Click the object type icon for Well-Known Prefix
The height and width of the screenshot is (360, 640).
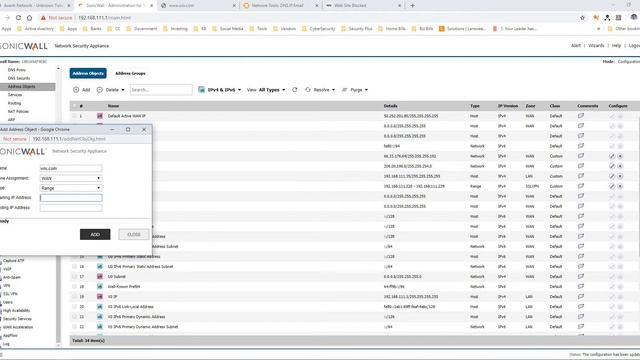(100, 287)
